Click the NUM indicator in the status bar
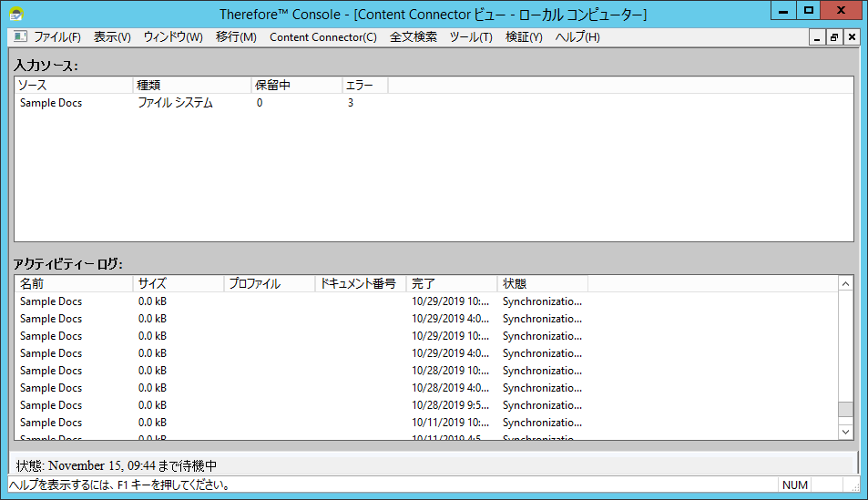Viewport: 868px width, 500px height. pos(795,485)
